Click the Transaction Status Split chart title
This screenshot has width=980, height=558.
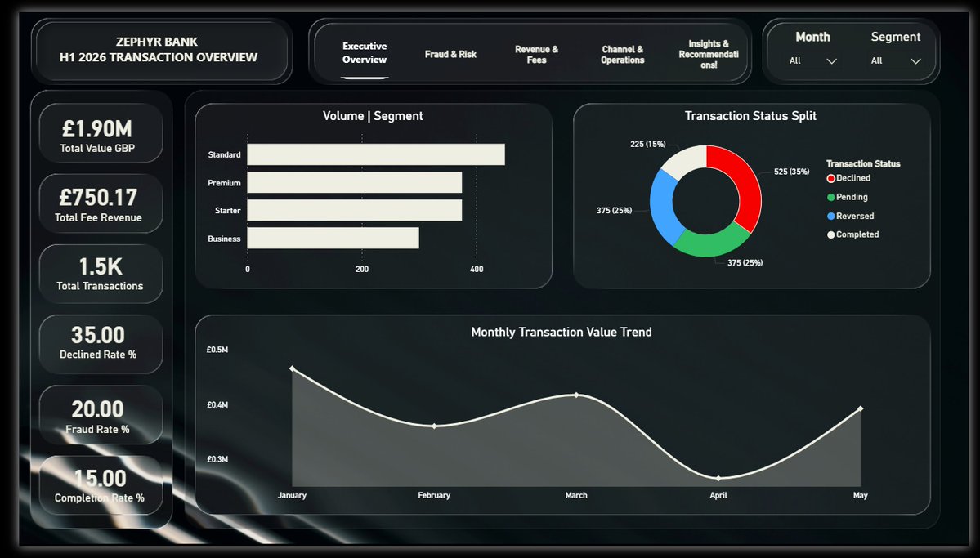click(750, 116)
